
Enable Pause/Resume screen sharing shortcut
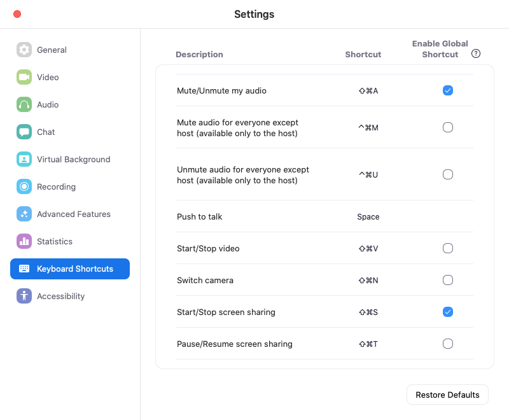448,344
